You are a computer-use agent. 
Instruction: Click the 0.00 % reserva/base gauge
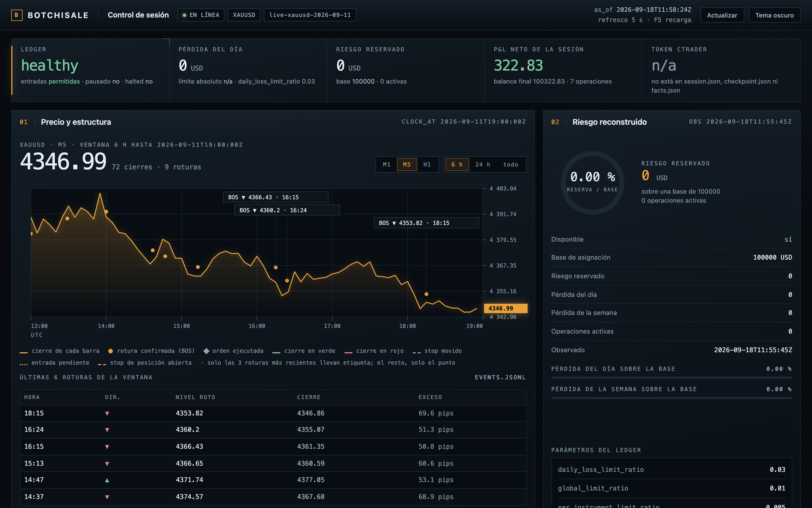(593, 183)
